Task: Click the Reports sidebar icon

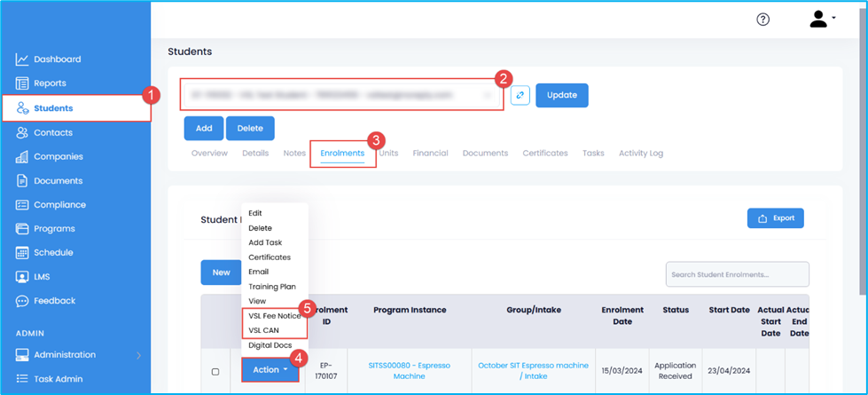Action: pyautogui.click(x=22, y=83)
